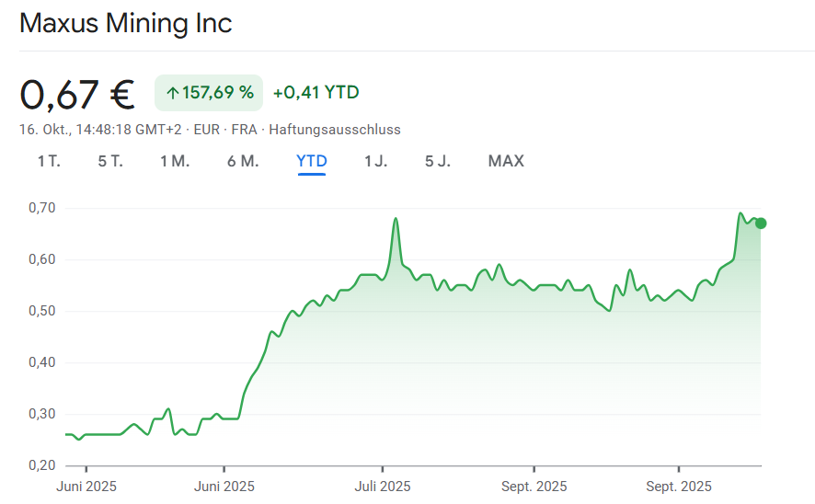Switch chart to 1 J. range
The image size is (815, 504).
tap(375, 161)
